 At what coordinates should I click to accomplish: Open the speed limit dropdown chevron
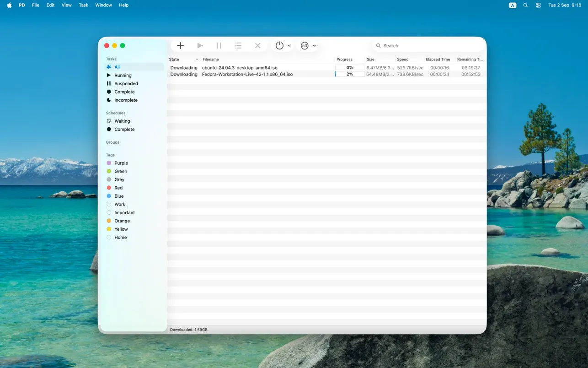tap(314, 45)
